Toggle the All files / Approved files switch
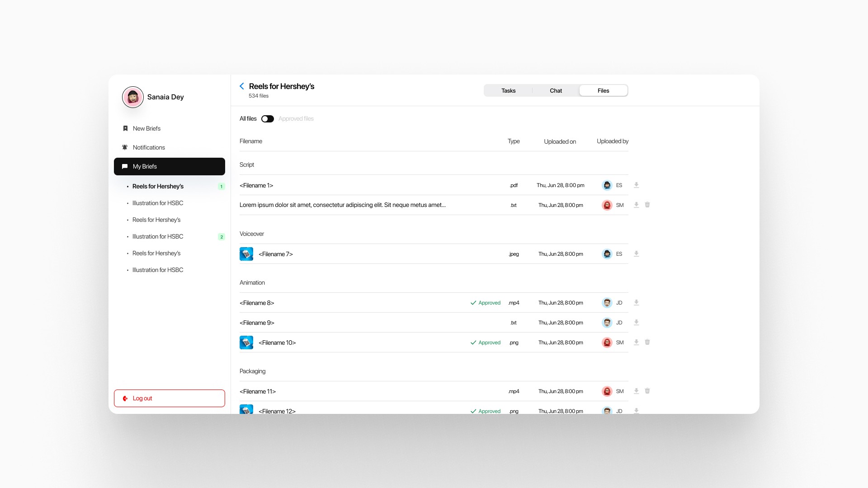Image resolution: width=868 pixels, height=488 pixels. pyautogui.click(x=268, y=119)
